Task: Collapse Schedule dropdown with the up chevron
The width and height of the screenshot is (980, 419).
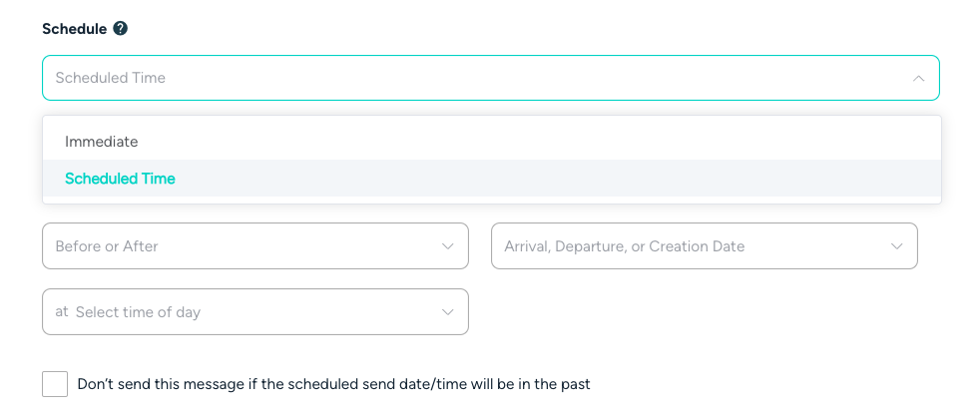Action: pos(918,78)
